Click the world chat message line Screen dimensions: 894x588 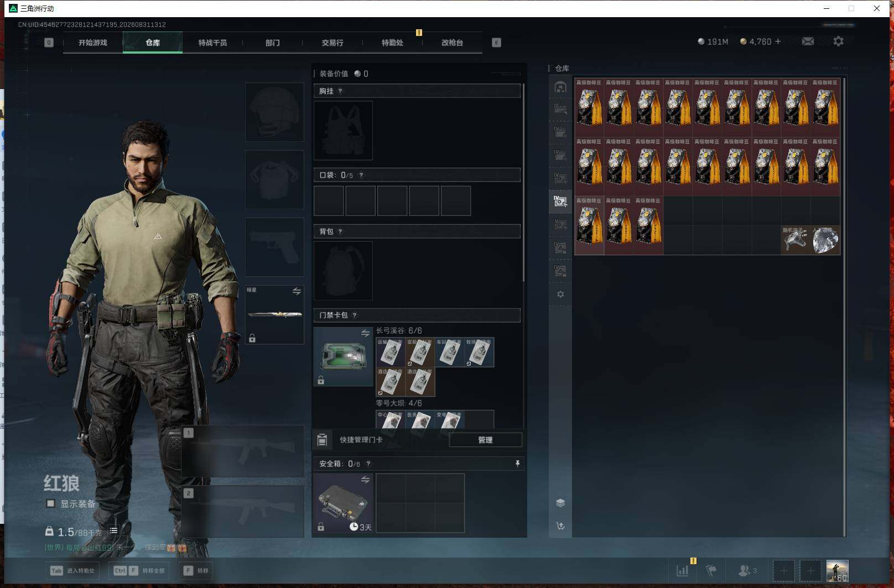tap(115, 548)
